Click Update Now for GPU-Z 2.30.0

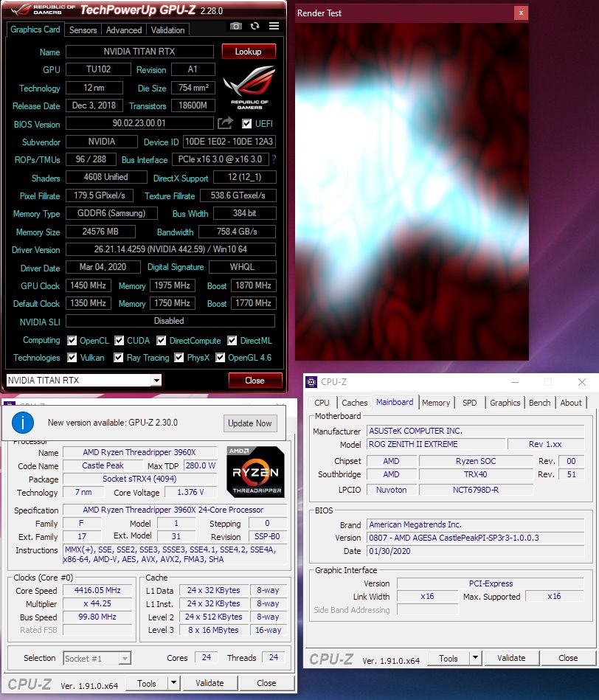[x=249, y=423]
